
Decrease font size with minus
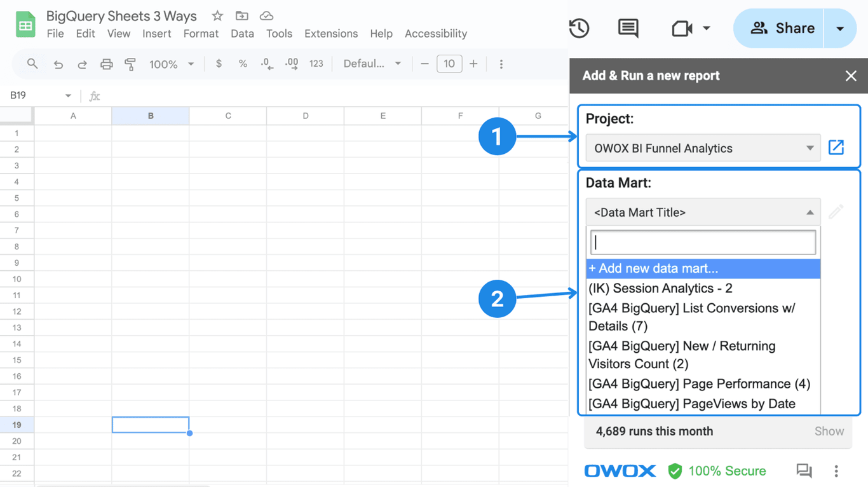pos(424,64)
